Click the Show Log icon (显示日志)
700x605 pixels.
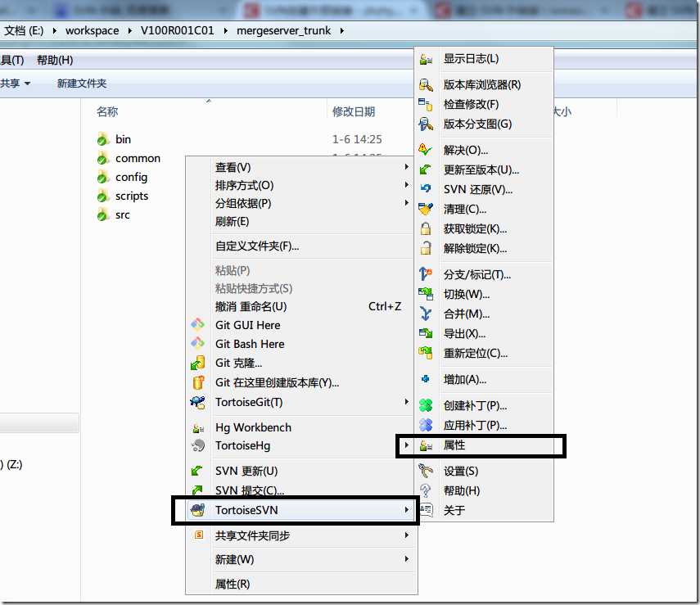point(426,59)
